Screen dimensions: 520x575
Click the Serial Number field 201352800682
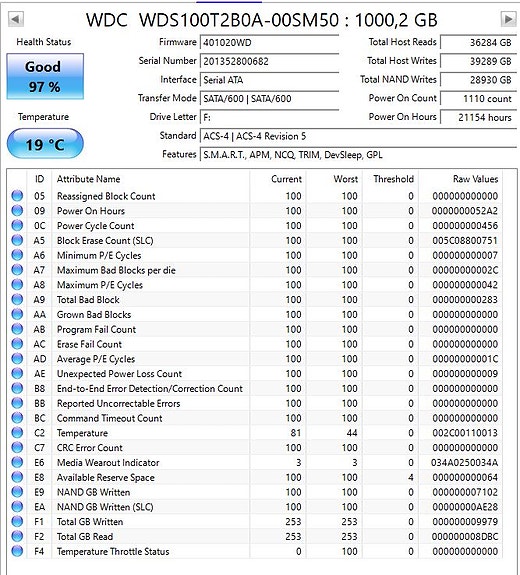(269, 61)
